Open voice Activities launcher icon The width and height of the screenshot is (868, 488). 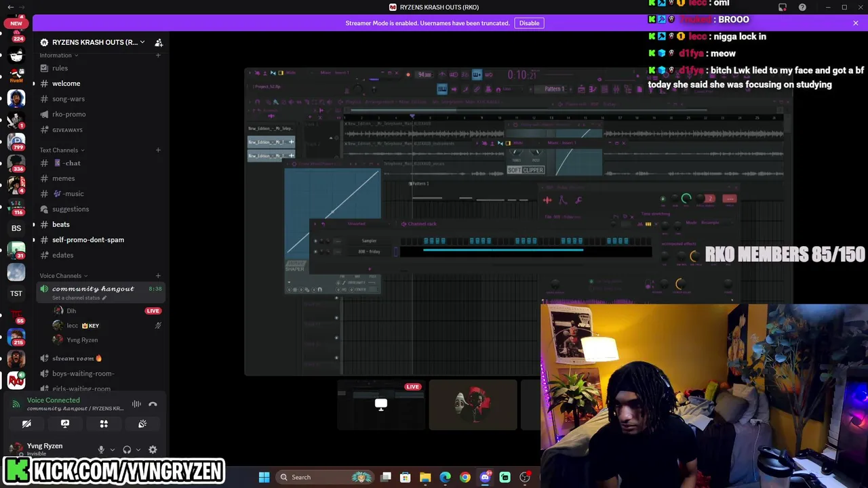[x=104, y=424]
